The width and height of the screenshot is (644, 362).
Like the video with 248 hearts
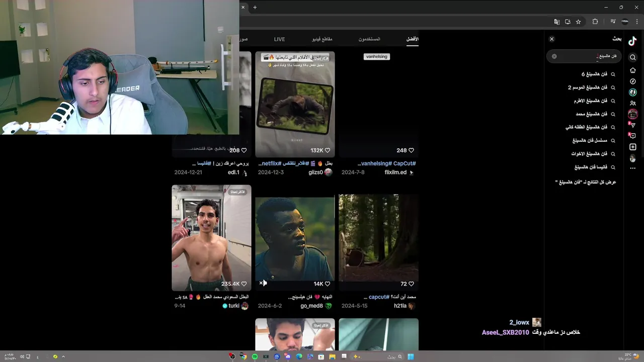pos(411,150)
